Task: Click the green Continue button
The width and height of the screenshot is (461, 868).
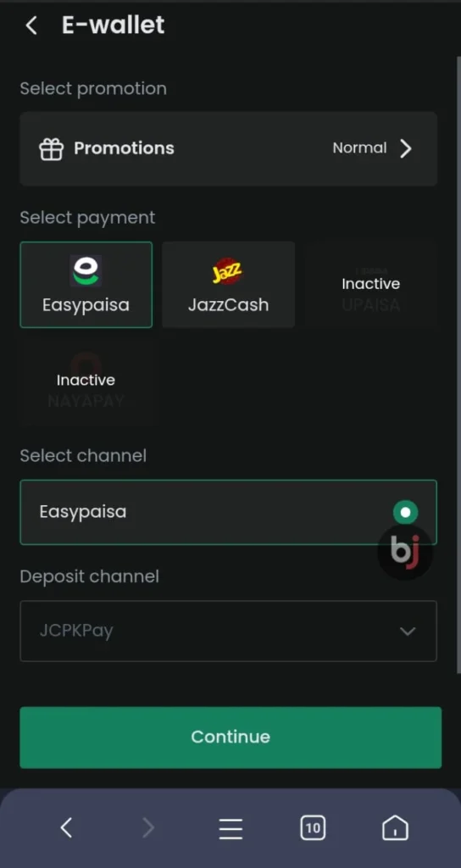Action: [230, 737]
